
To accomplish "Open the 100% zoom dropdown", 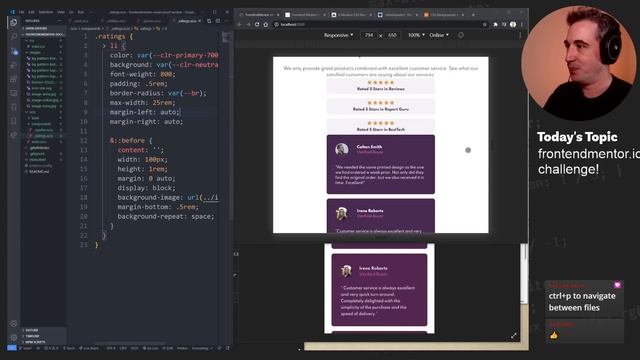I will [416, 35].
